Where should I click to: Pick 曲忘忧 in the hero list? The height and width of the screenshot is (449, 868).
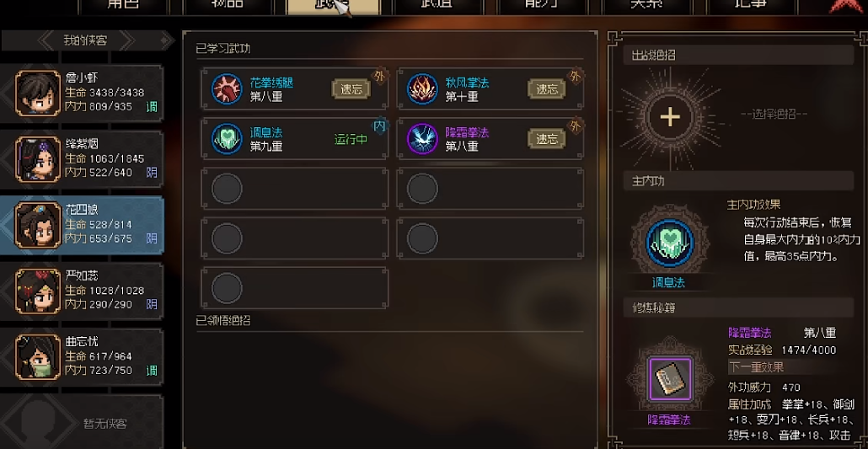(x=82, y=356)
